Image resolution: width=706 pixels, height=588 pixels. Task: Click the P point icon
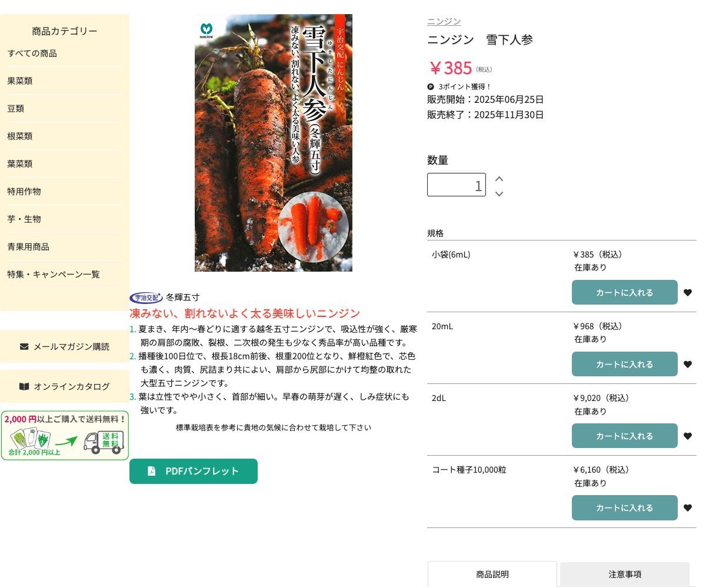[x=430, y=86]
